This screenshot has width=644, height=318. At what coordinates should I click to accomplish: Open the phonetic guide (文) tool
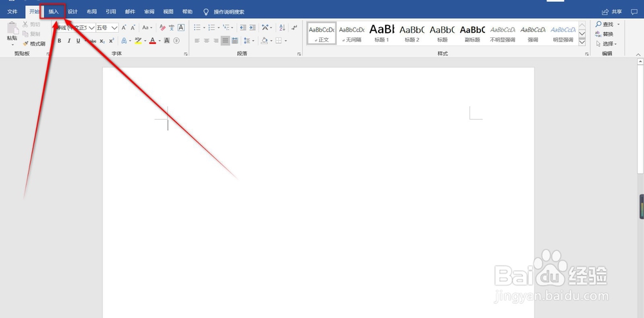click(x=171, y=28)
